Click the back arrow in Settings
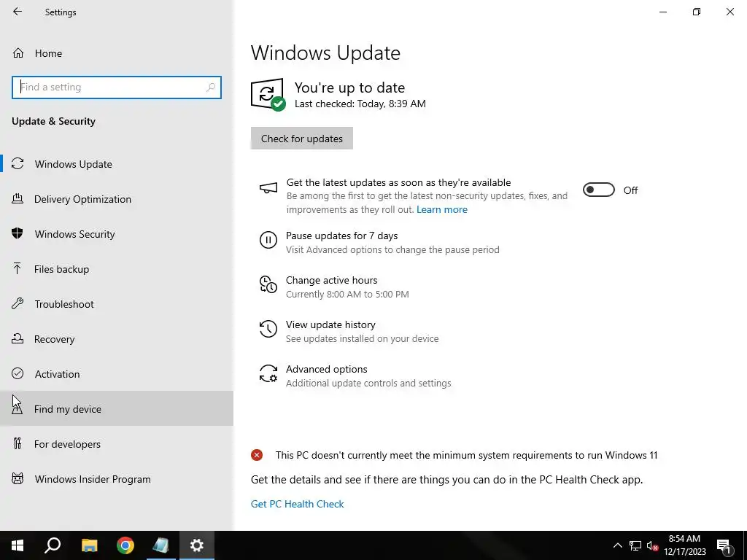This screenshot has height=560, width=747. pos(18,12)
